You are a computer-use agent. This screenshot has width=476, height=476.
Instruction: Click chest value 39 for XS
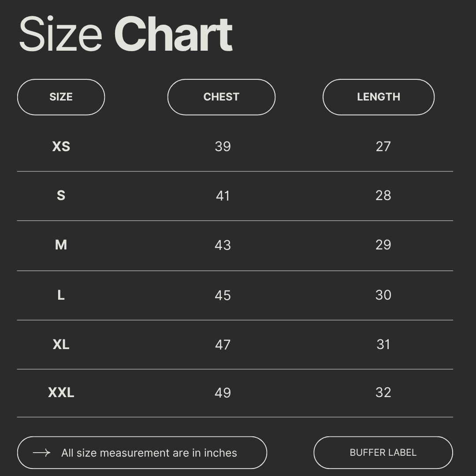223,146
